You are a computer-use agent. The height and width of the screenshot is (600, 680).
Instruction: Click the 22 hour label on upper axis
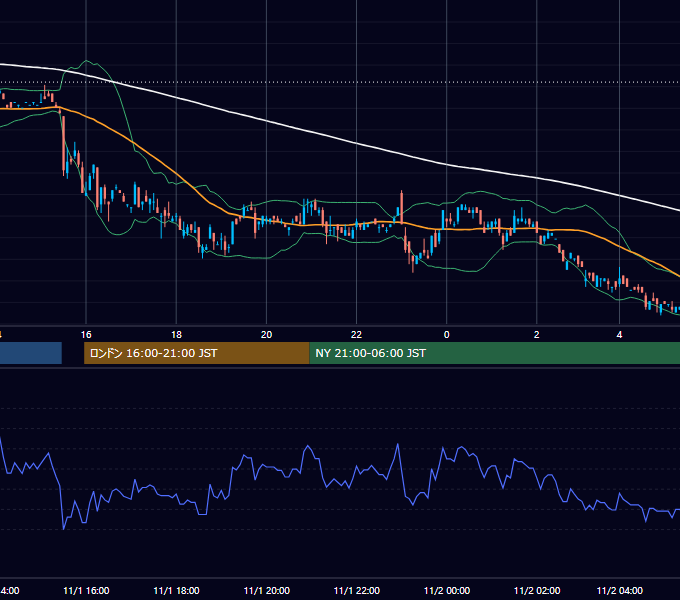click(x=356, y=334)
